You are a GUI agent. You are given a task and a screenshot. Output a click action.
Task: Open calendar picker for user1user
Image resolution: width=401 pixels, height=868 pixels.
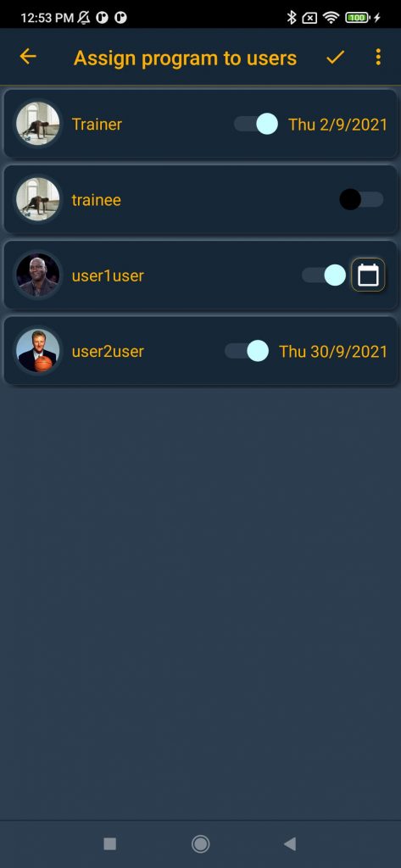pos(368,275)
